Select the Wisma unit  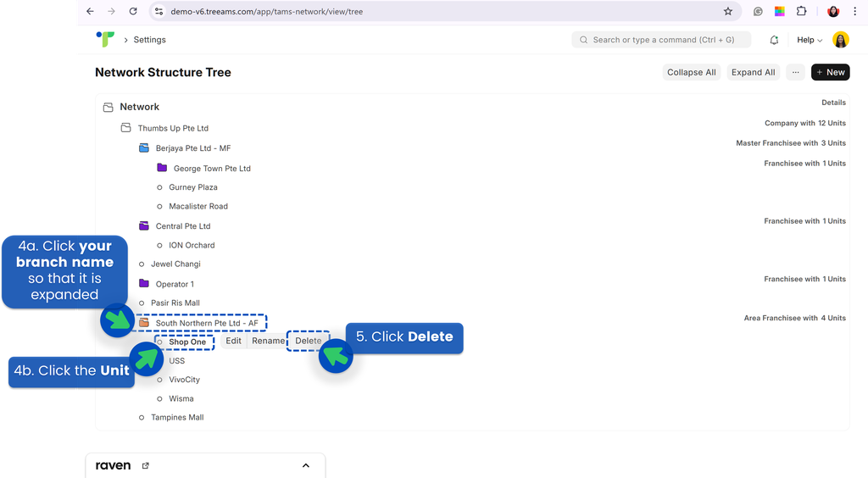(x=181, y=399)
